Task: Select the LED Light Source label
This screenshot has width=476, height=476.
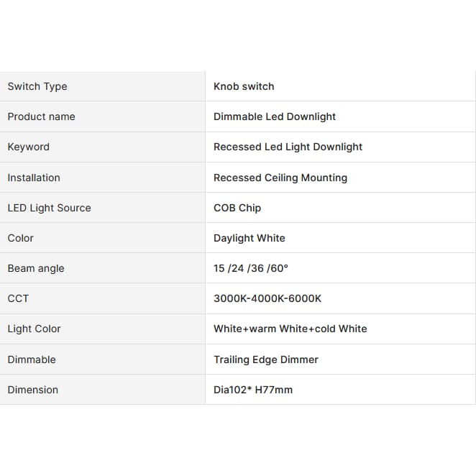Action: [x=49, y=208]
